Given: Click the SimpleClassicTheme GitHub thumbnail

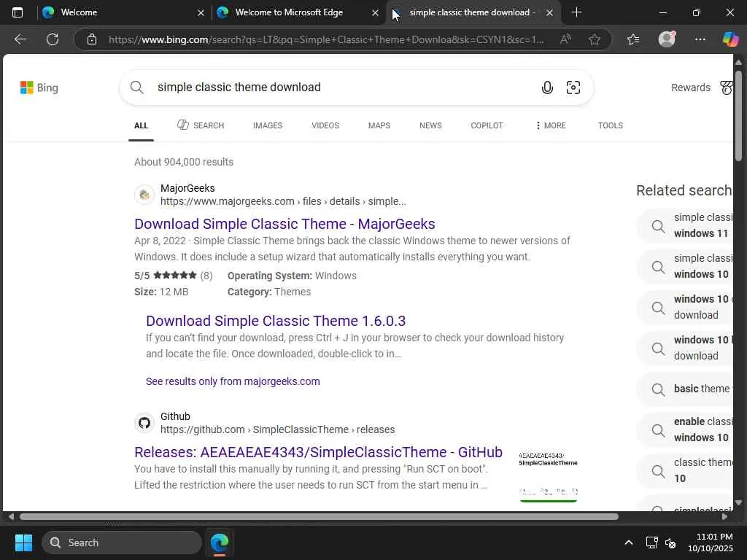Looking at the screenshot, I should point(549,476).
